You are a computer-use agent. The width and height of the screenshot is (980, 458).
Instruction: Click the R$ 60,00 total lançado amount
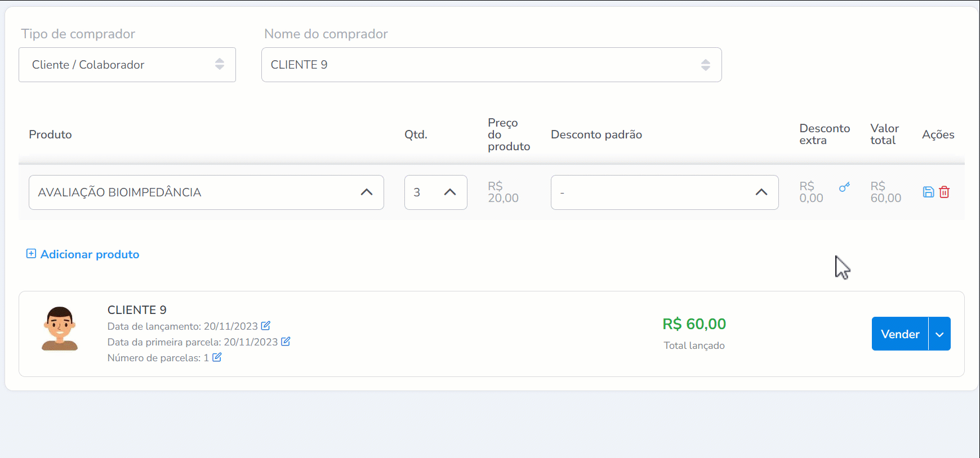tap(694, 324)
